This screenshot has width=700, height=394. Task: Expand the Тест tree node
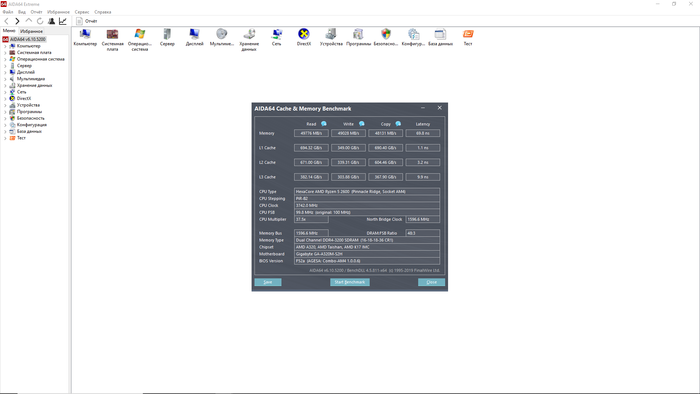pos(5,138)
